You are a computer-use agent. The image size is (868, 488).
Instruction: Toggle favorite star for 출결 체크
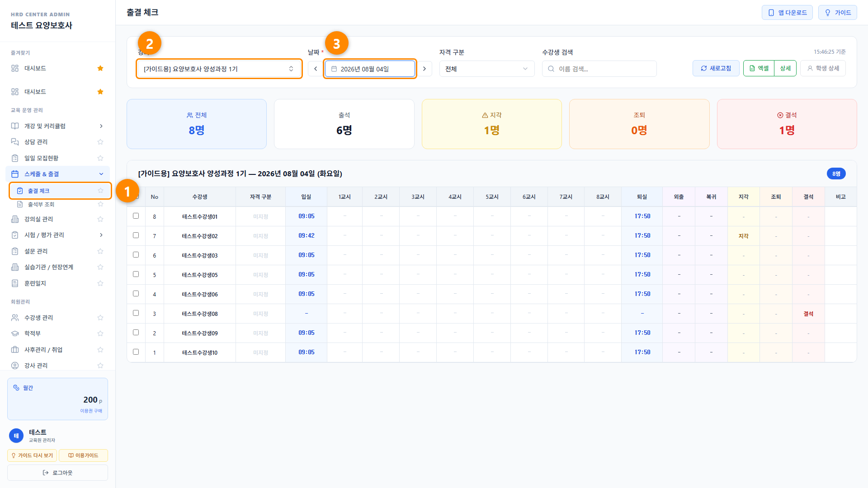point(100,191)
